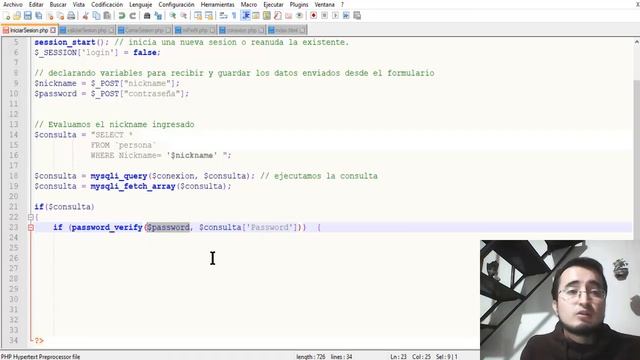Click Run macro multiple times icon
Image resolution: width=640 pixels, height=360 pixels.
point(346,16)
